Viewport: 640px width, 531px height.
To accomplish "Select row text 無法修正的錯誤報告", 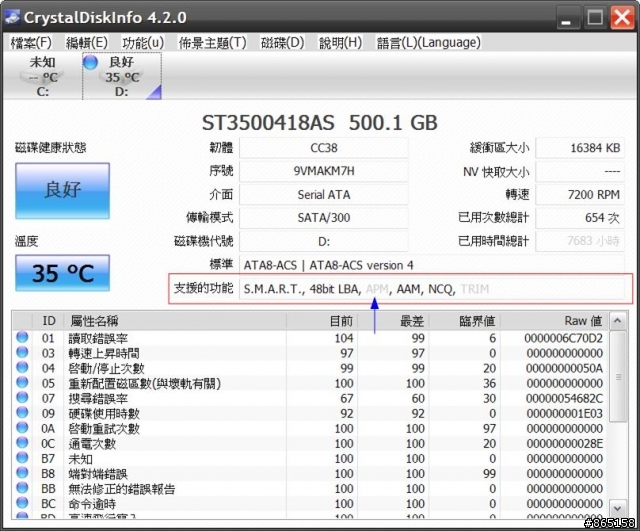I will pos(122,489).
